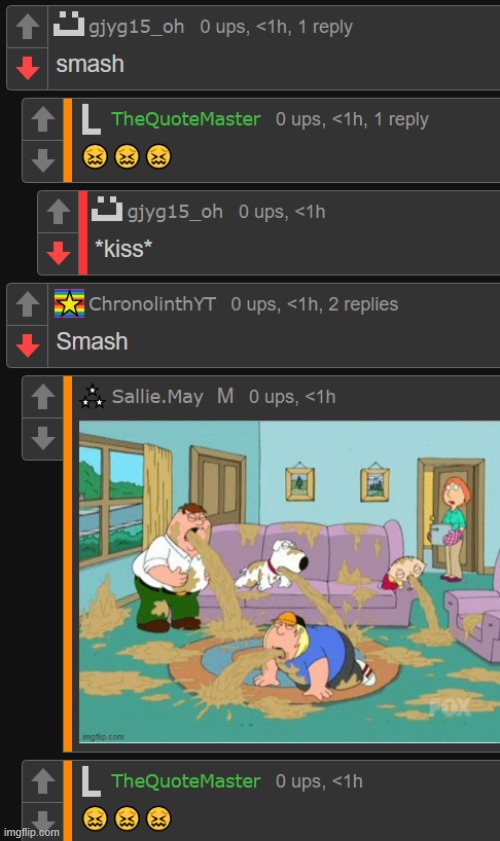
Task: Upvote TheQuoteMaster's first emoji reply
Action: click(x=43, y=119)
